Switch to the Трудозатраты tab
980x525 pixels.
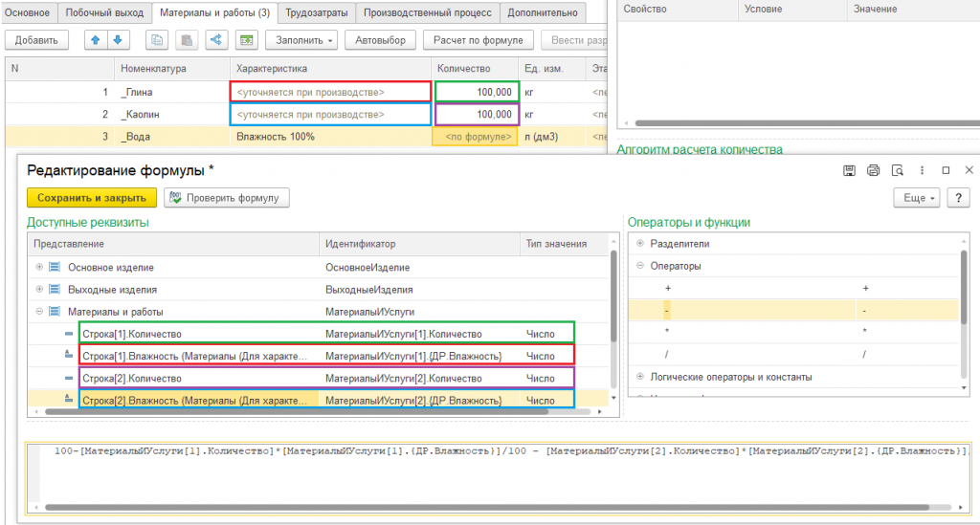[x=317, y=12]
